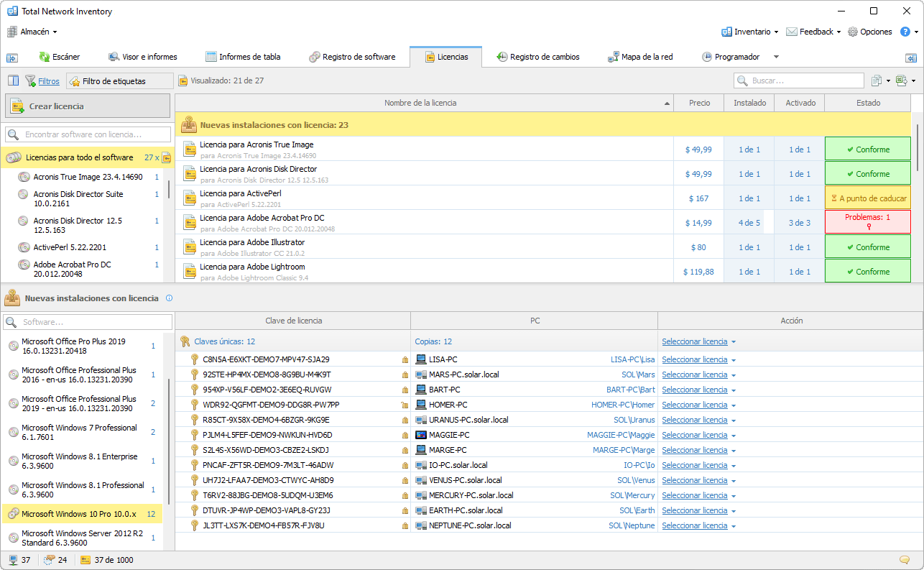Click the license count icon showing 37 de 1000

[x=86, y=560]
